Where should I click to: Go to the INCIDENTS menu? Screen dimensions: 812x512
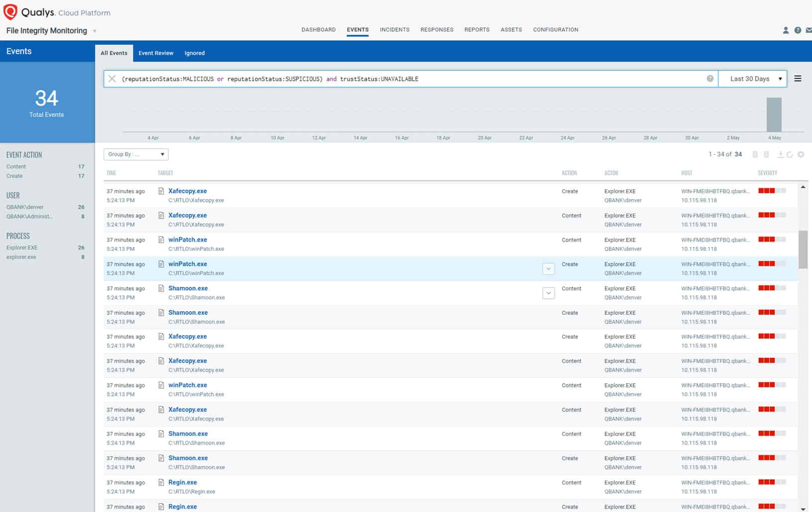click(x=395, y=30)
